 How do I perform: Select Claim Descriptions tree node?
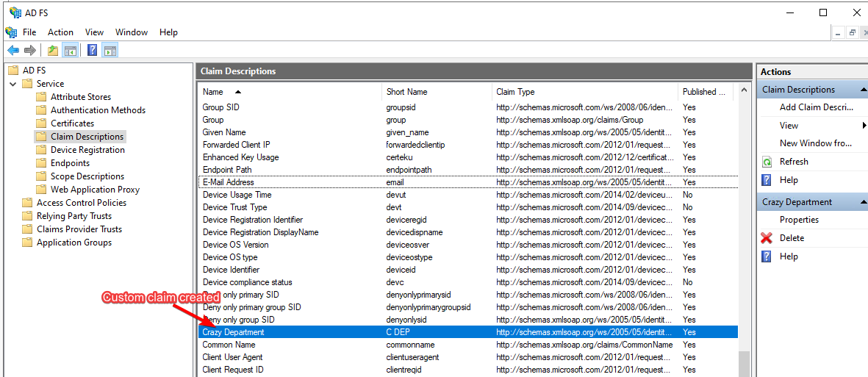(87, 136)
